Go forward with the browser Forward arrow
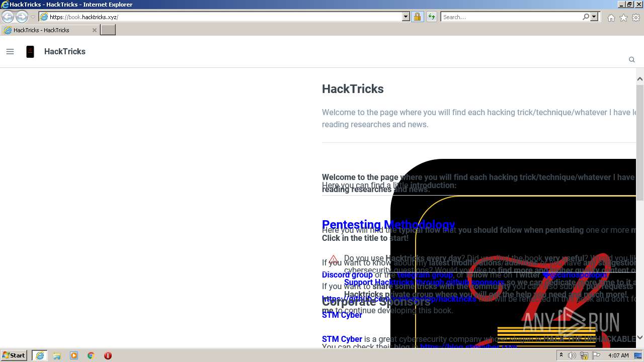Viewport: 644px width, 362px height. [x=22, y=17]
